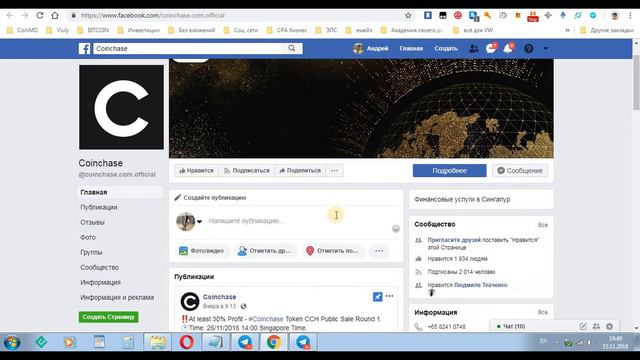The image size is (640, 360).
Task: Click the page vertical scrollbar thumb
Action: coord(636,82)
